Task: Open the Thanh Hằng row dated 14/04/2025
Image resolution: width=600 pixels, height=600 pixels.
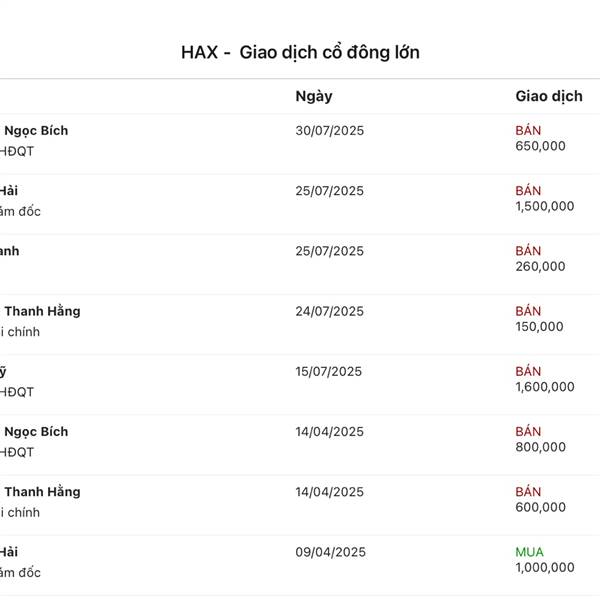Action: click(300, 505)
